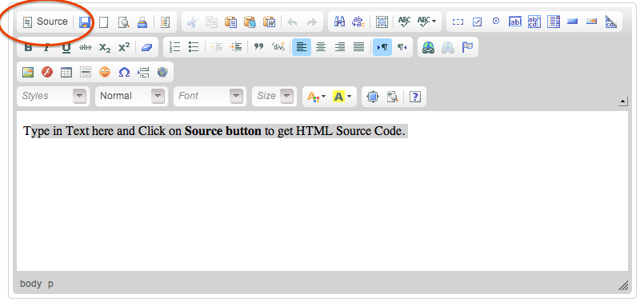This screenshot has height=306, width=644.
Task: Toggle Bold formatting
Action: [28, 48]
